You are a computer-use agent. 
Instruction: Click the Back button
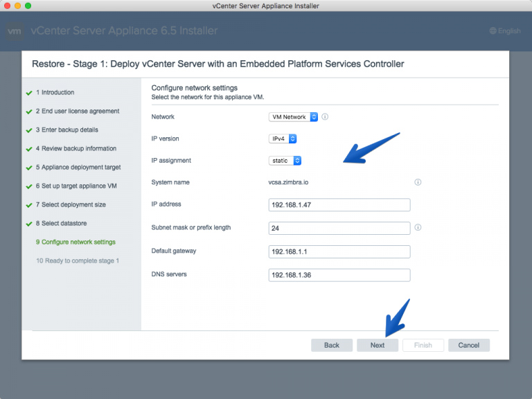(332, 345)
